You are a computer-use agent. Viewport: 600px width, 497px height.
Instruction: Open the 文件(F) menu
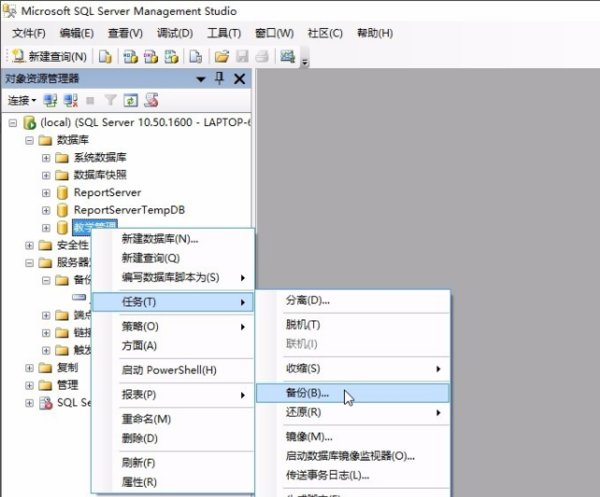(x=29, y=33)
